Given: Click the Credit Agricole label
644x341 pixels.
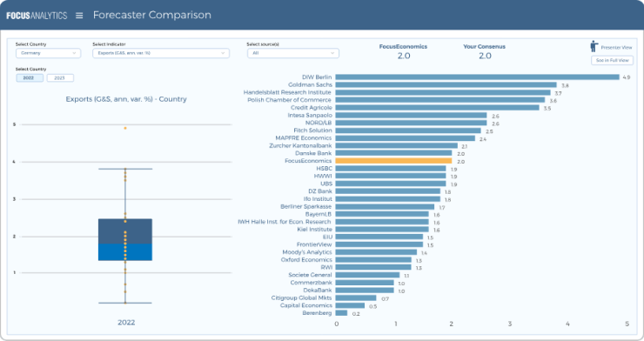Looking at the screenshot, I should pyautogui.click(x=312, y=108).
